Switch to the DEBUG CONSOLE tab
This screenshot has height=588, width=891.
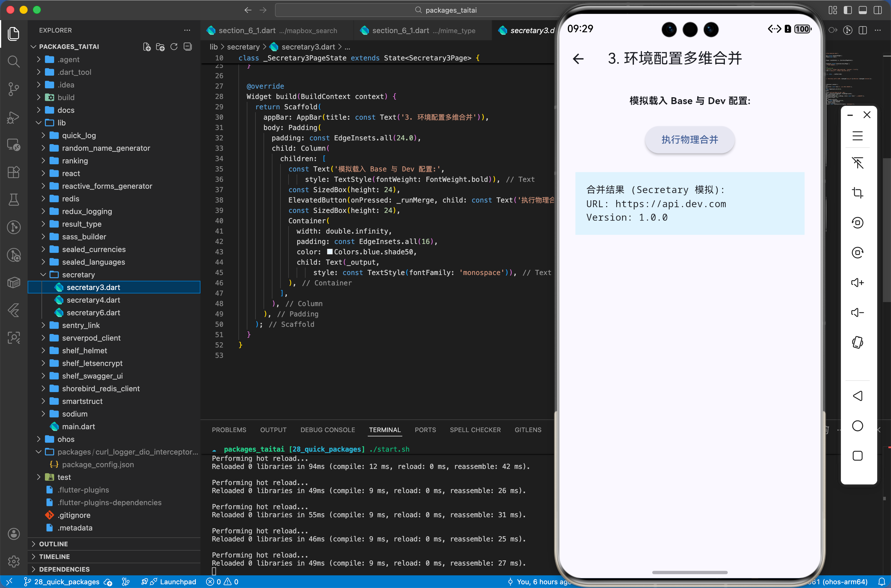(x=327, y=430)
